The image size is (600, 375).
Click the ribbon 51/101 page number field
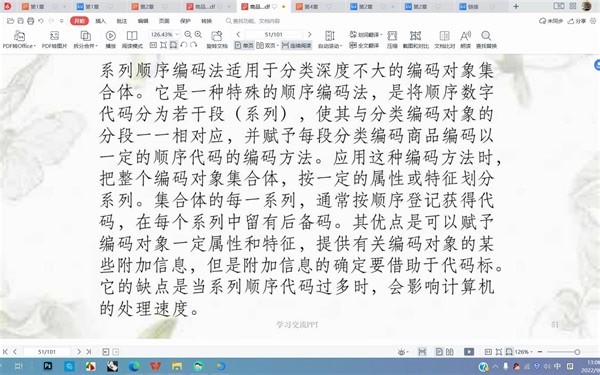click(x=274, y=34)
